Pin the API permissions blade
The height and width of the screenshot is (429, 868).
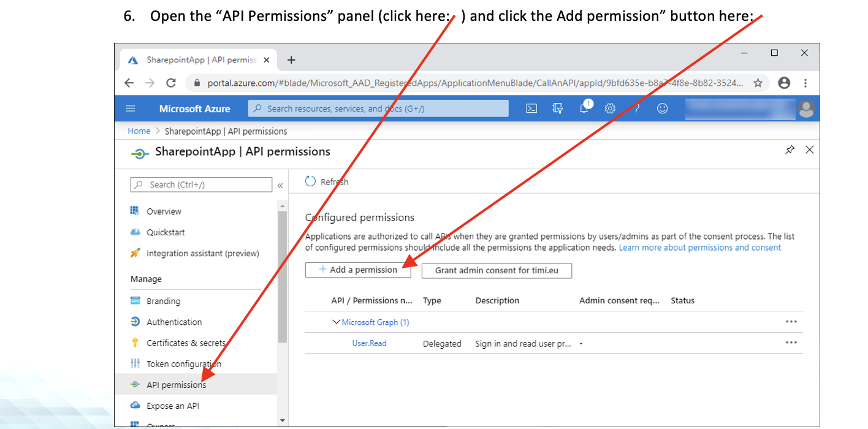pos(790,150)
